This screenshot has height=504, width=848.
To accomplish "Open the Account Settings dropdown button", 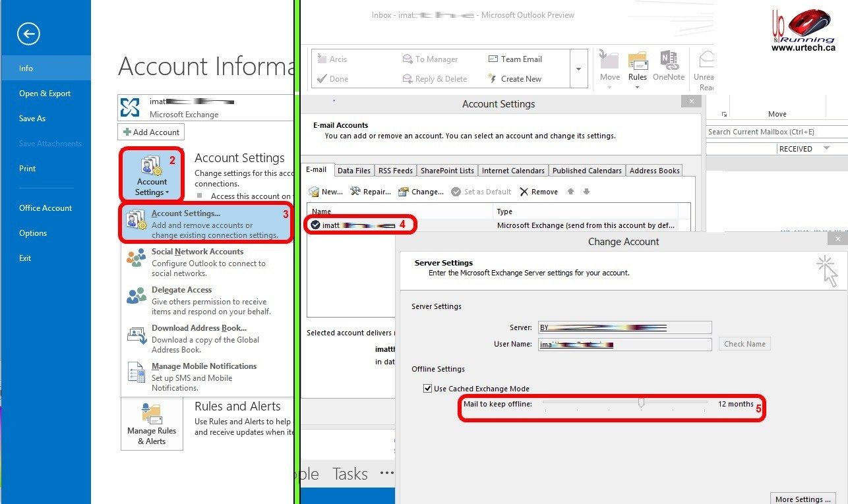I will point(152,175).
